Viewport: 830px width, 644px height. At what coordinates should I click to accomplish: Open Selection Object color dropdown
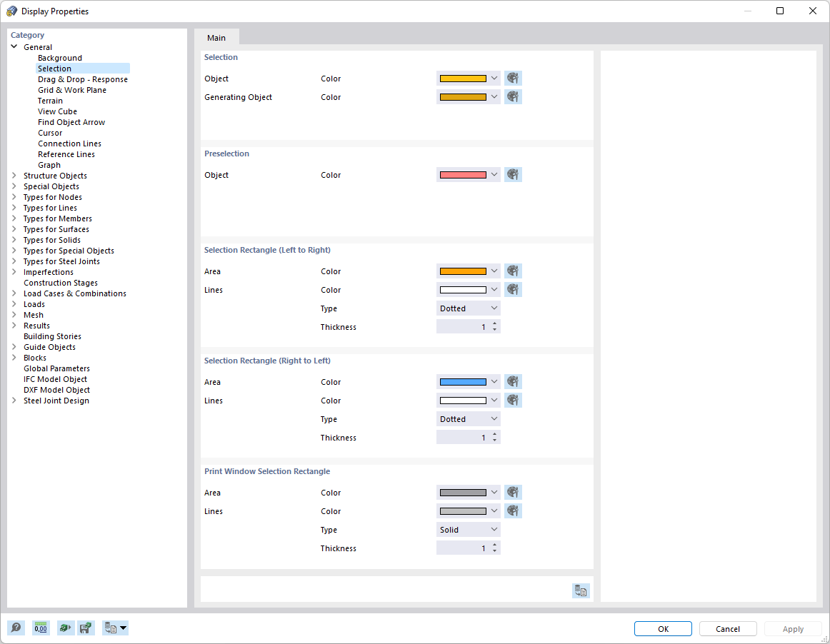(494, 79)
